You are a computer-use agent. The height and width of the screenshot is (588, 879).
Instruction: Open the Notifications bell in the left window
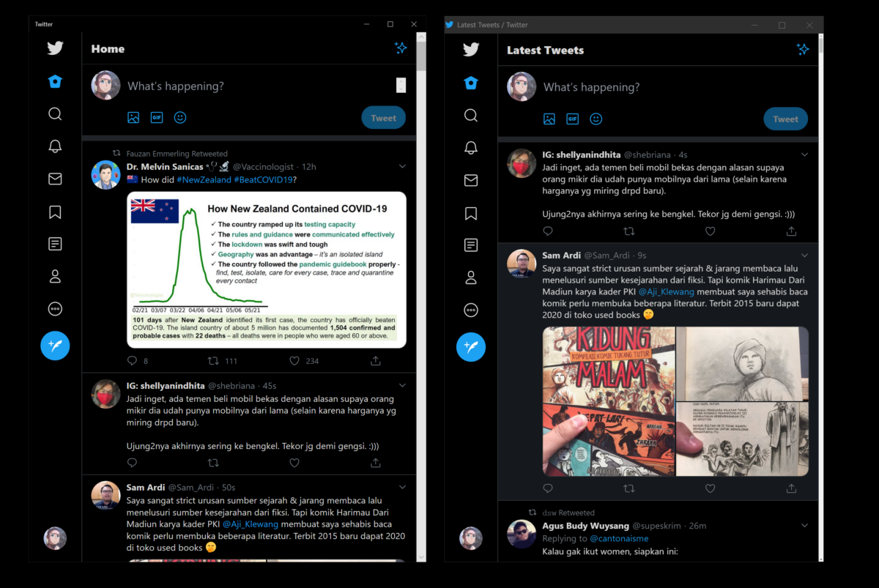click(x=55, y=146)
